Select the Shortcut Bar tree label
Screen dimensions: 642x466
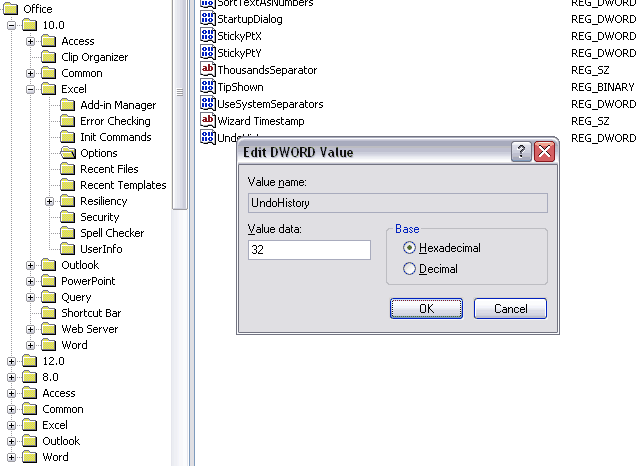click(x=91, y=313)
